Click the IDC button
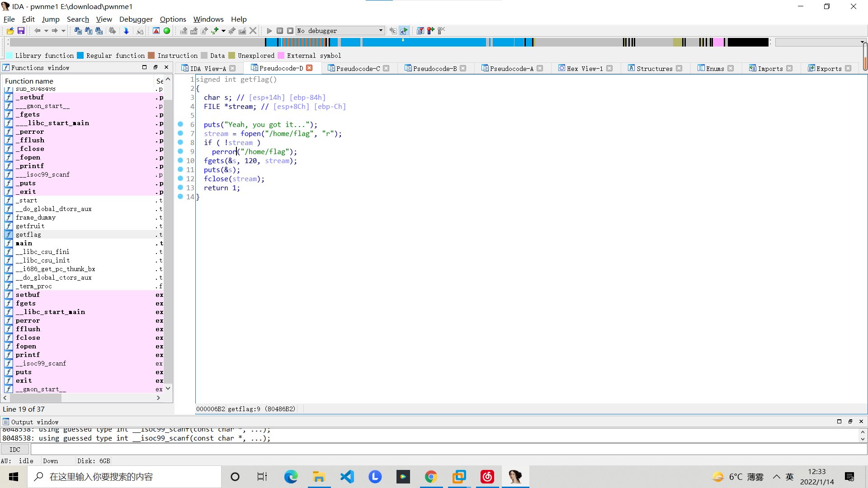The image size is (868, 488). point(15,450)
